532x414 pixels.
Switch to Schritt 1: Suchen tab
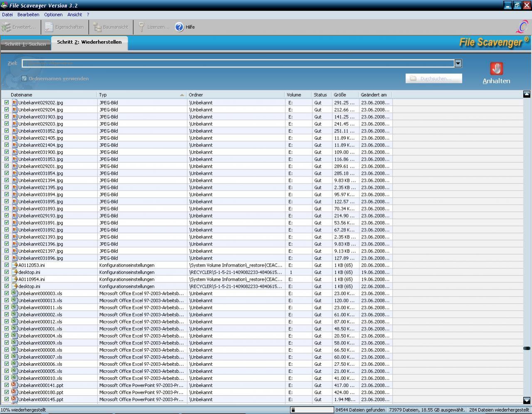tap(25, 44)
